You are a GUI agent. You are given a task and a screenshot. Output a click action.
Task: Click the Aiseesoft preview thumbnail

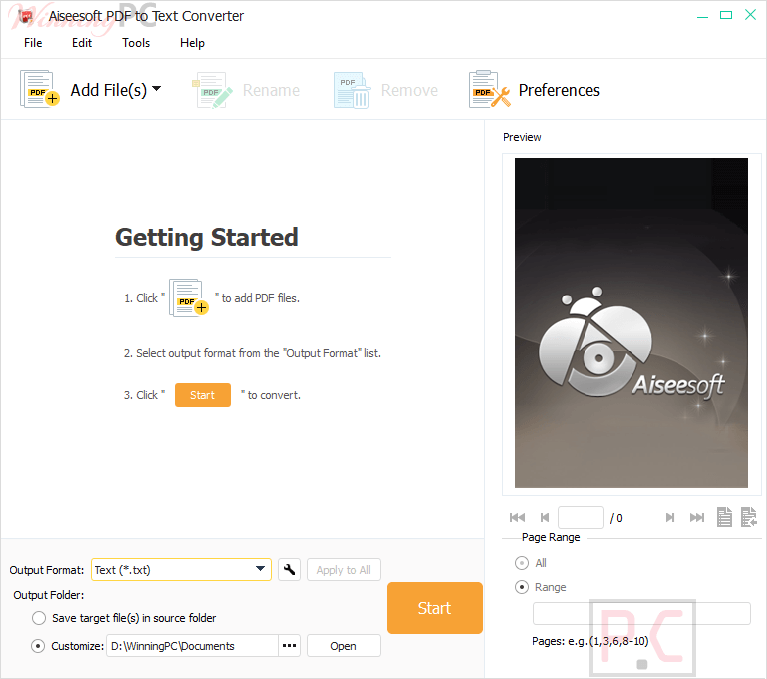pyautogui.click(x=631, y=323)
